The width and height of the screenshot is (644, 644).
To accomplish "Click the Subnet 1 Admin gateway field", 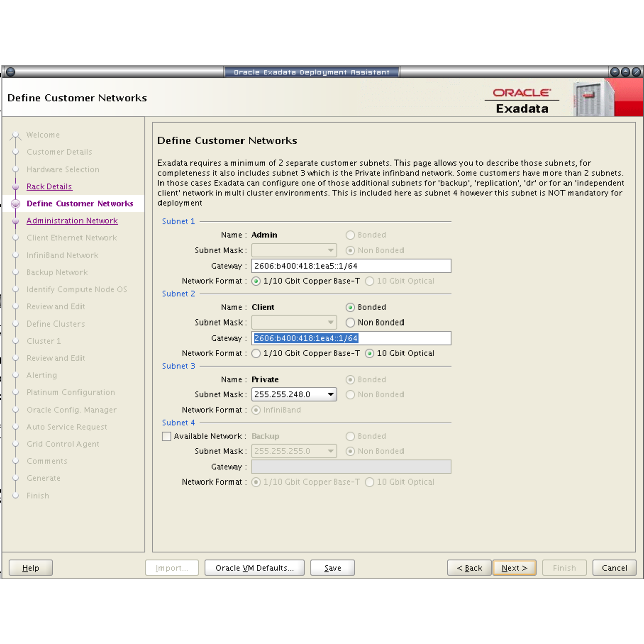I will pyautogui.click(x=351, y=266).
